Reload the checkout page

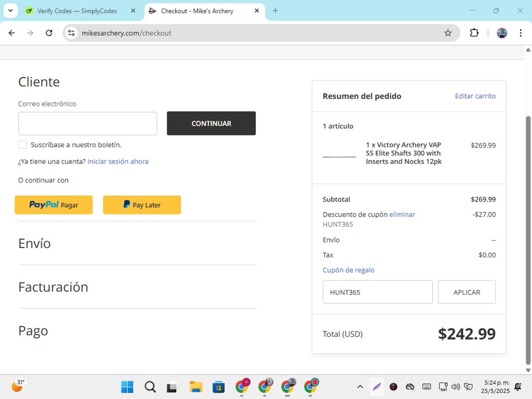(x=49, y=33)
